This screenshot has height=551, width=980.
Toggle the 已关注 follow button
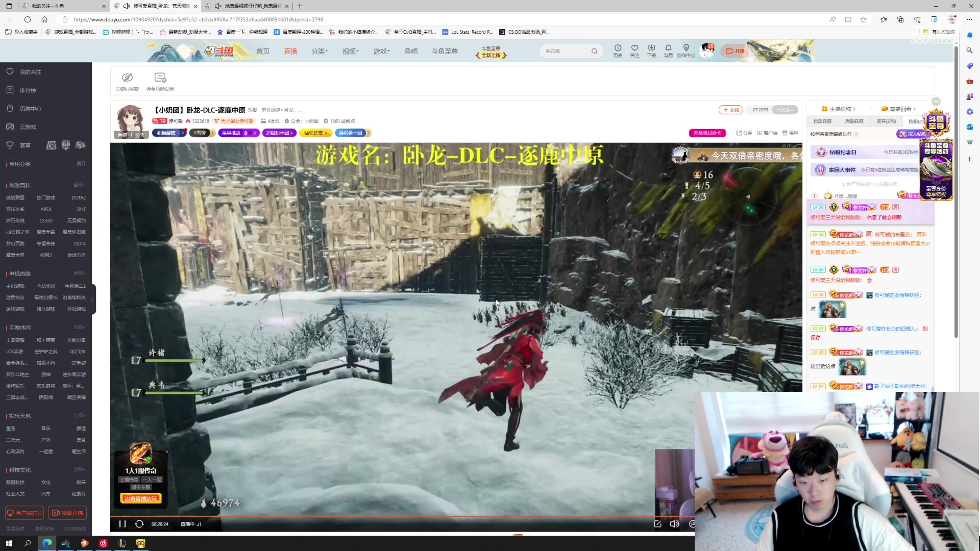[785, 110]
